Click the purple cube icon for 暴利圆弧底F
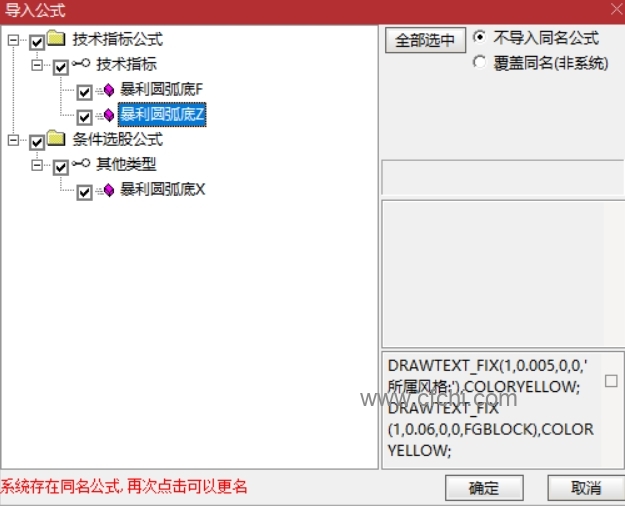The height and width of the screenshot is (506, 625). [x=109, y=90]
